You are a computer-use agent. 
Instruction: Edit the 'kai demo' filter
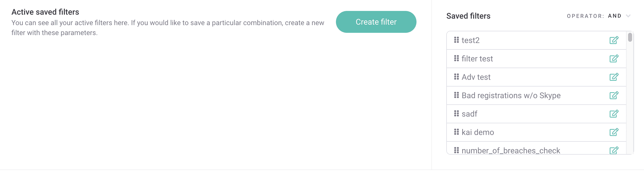pyautogui.click(x=614, y=132)
